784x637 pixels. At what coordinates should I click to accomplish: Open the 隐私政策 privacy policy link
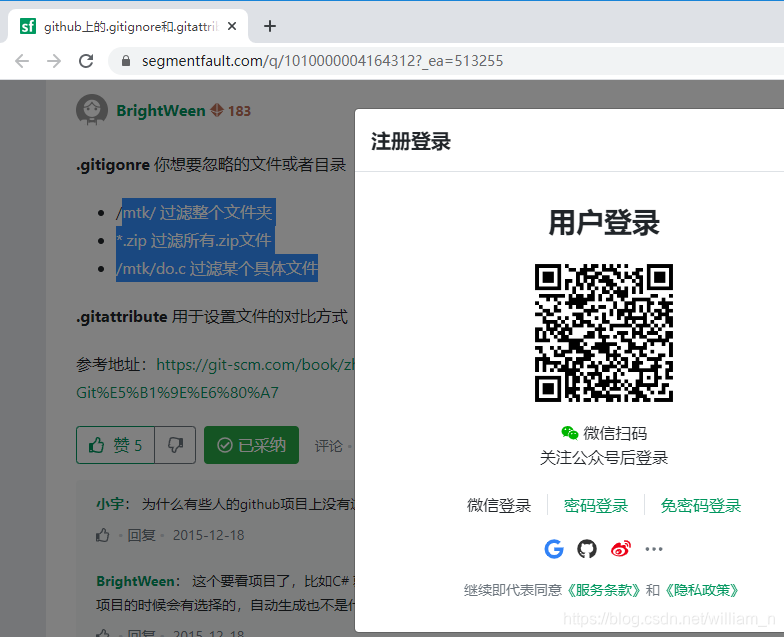pyautogui.click(x=701, y=590)
